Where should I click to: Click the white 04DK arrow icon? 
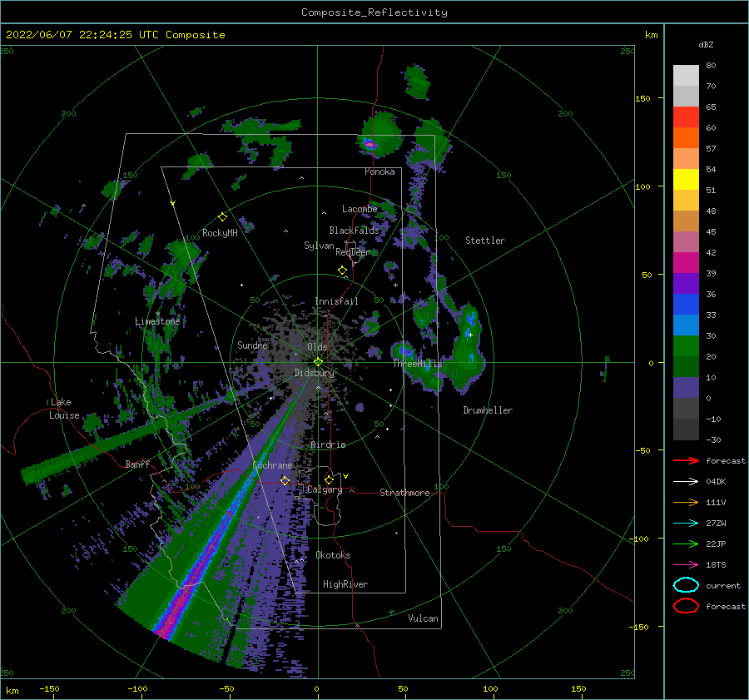686,482
